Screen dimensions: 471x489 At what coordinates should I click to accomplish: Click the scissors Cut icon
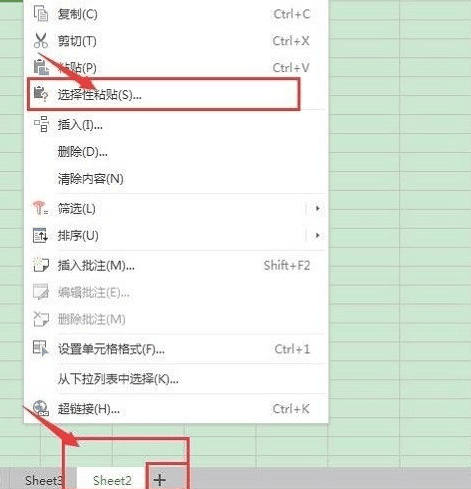[x=41, y=41]
